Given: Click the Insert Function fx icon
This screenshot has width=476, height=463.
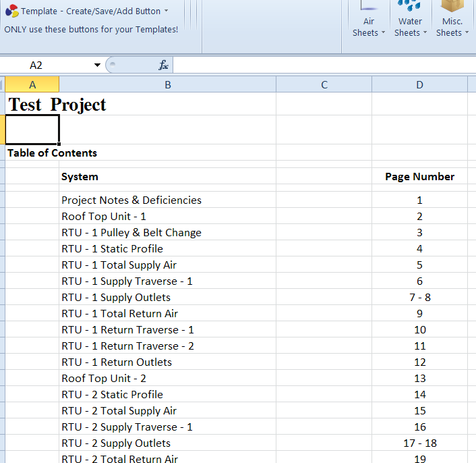Looking at the screenshot, I should point(163,65).
